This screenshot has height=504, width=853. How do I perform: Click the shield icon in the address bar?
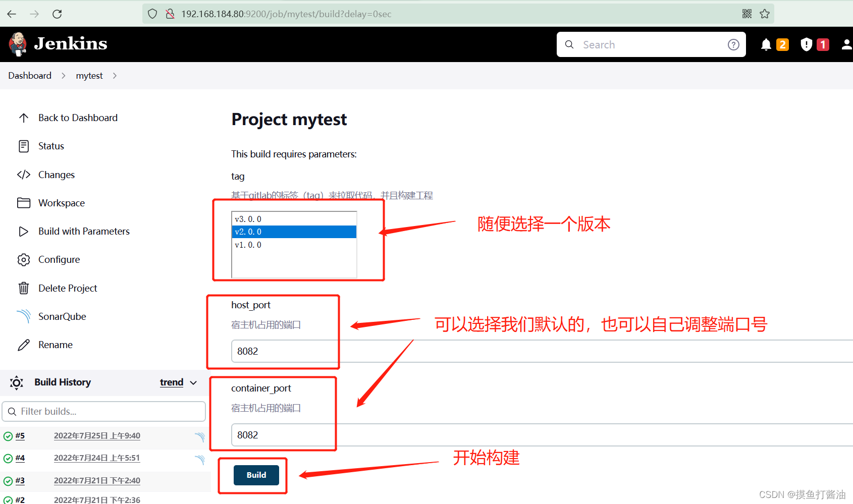coord(153,14)
